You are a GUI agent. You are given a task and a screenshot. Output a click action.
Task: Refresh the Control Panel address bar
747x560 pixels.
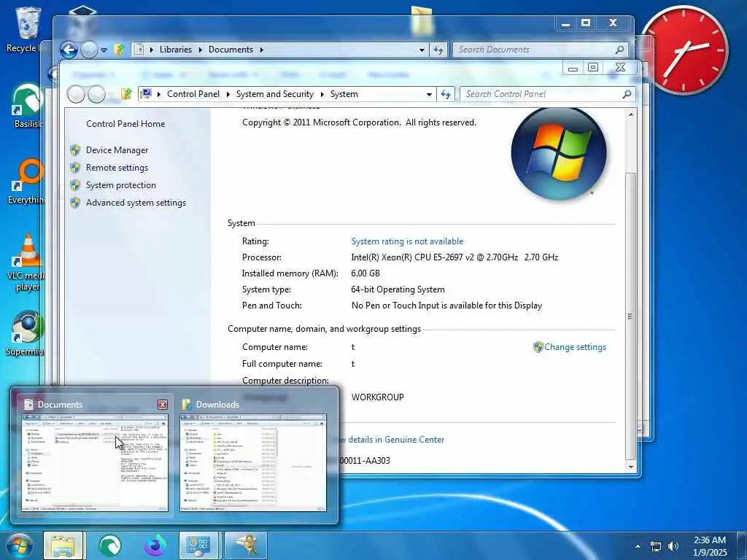446,94
